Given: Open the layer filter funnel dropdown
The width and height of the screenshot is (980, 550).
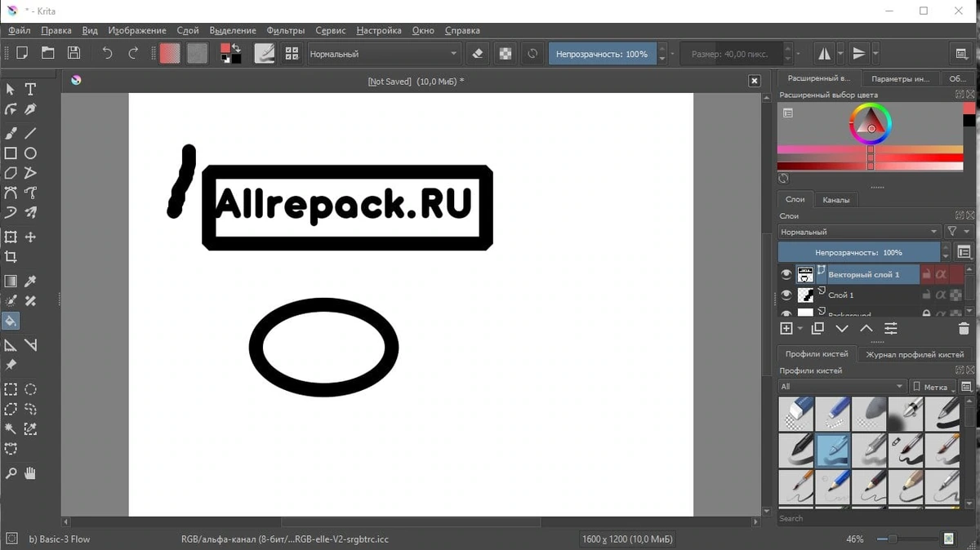Looking at the screenshot, I should click(x=956, y=232).
